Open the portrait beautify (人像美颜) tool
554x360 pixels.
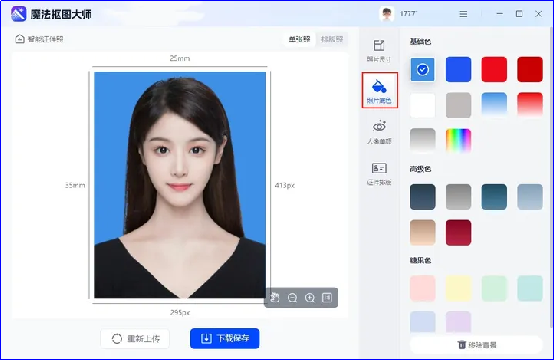(x=379, y=132)
